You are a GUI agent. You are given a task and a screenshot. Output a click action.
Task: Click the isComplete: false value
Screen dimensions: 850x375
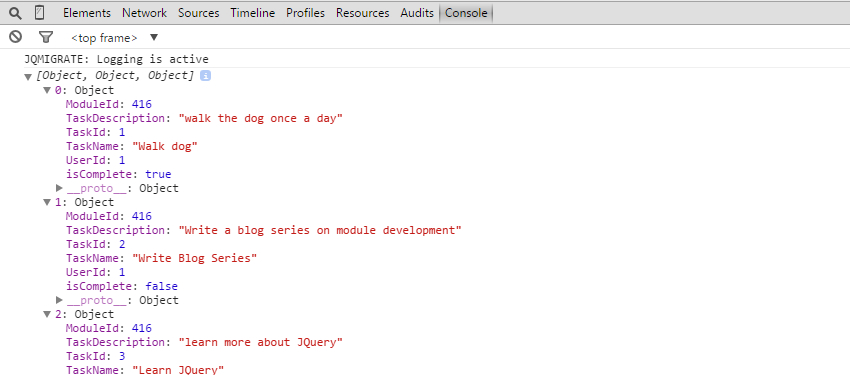coord(162,286)
